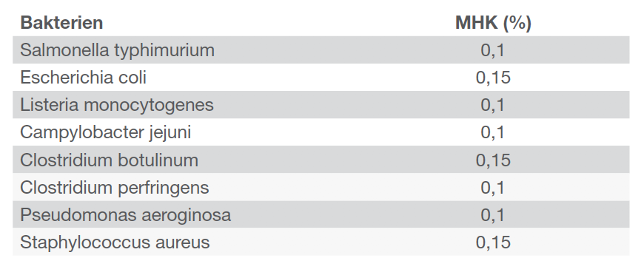The image size is (644, 275).
Task: Click the 0,15 value for Escherichia coli
Action: point(493,78)
